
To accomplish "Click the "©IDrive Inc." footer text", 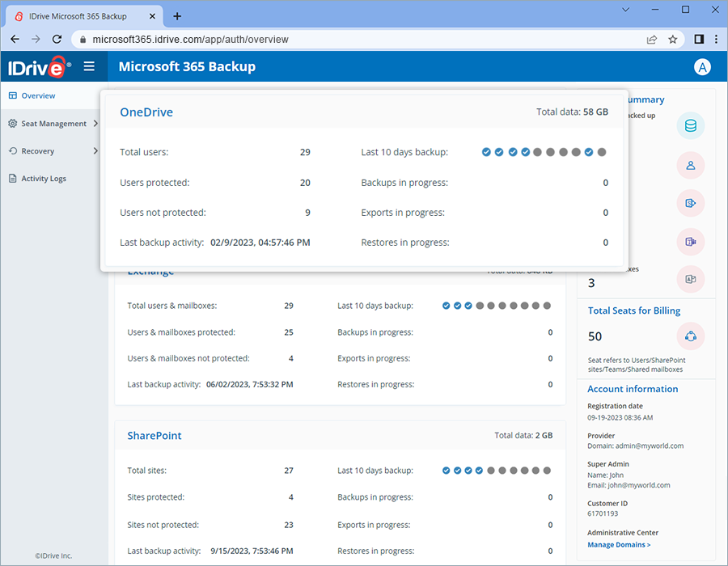I will 53,555.
